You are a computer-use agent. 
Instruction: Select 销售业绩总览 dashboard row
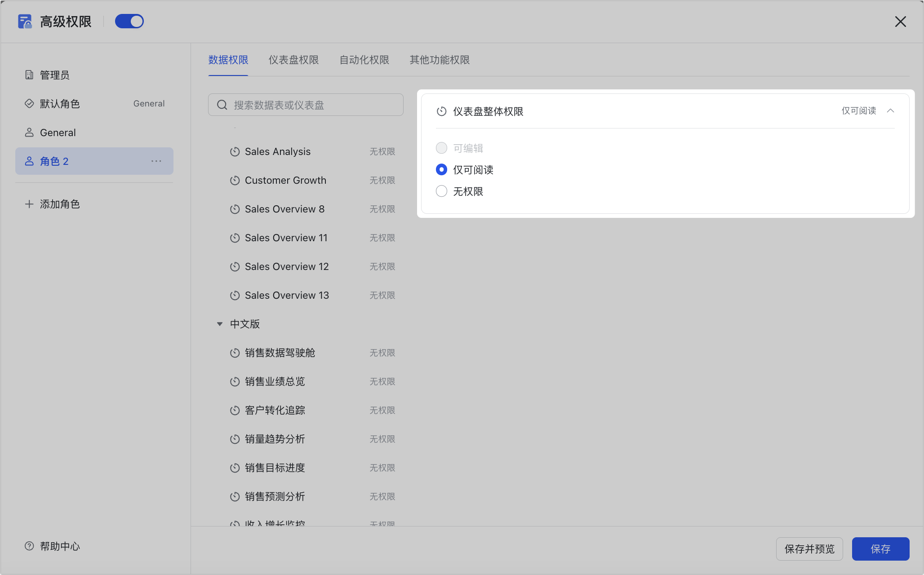point(306,382)
